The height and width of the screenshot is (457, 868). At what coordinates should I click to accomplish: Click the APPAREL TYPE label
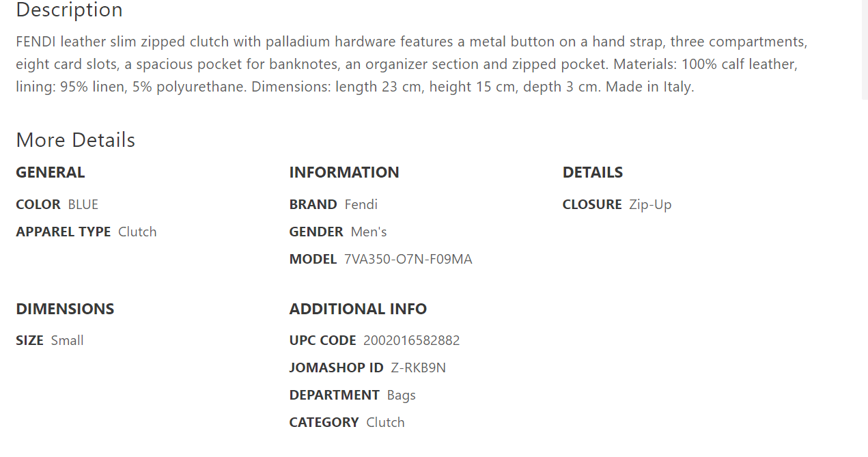[x=64, y=232]
